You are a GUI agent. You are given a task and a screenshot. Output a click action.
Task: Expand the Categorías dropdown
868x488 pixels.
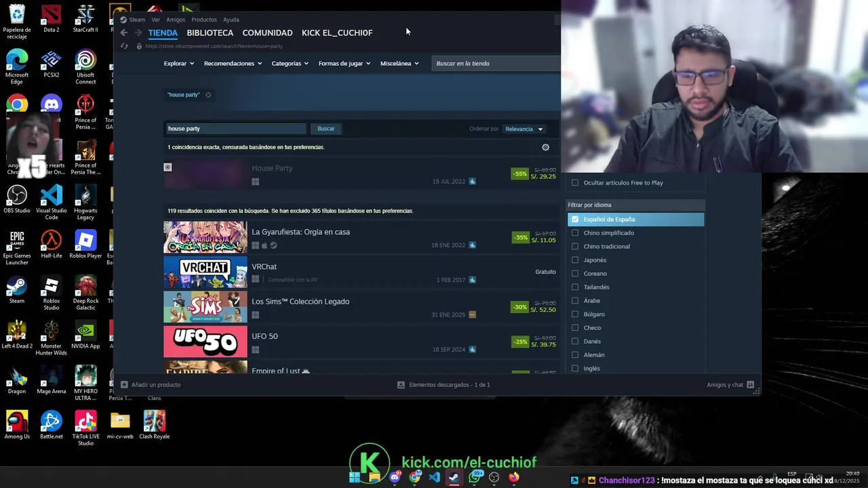pyautogui.click(x=290, y=63)
